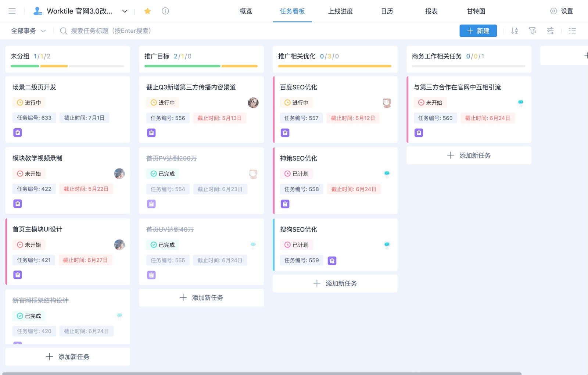Switch to the 甘特图 tab
588x375 pixels.
(x=476, y=11)
